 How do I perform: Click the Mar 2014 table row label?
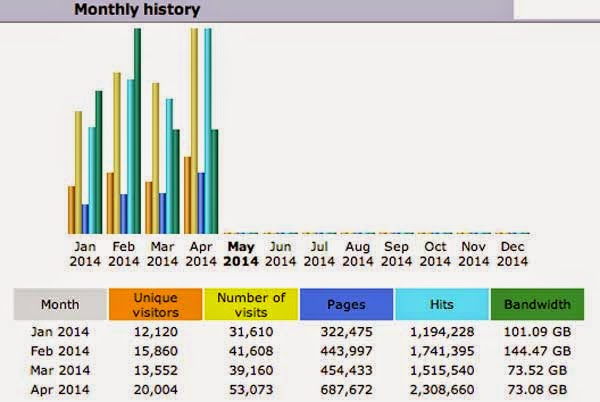click(x=60, y=370)
